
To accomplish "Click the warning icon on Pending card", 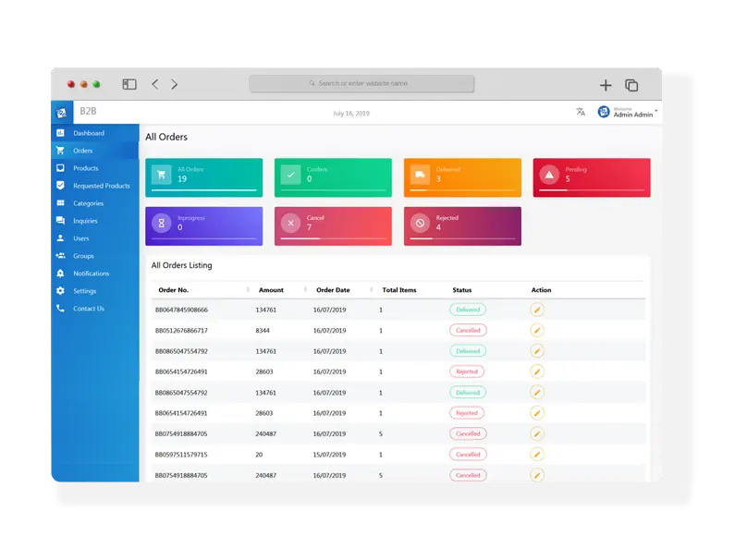I will click(x=549, y=175).
